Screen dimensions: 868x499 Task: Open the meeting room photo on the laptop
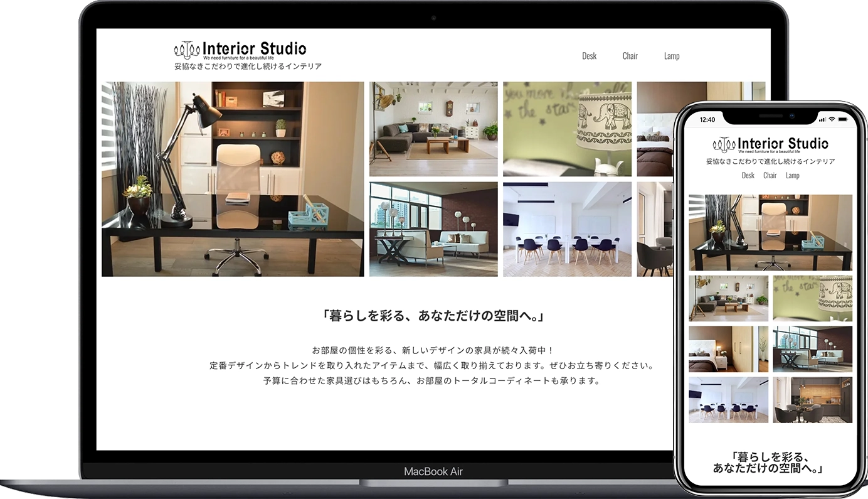(x=567, y=229)
